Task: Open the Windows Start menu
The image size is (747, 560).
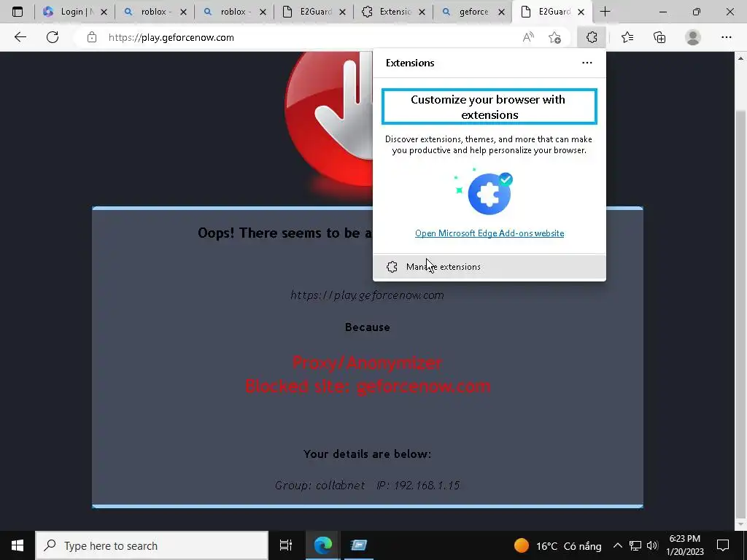Action: 18,545
